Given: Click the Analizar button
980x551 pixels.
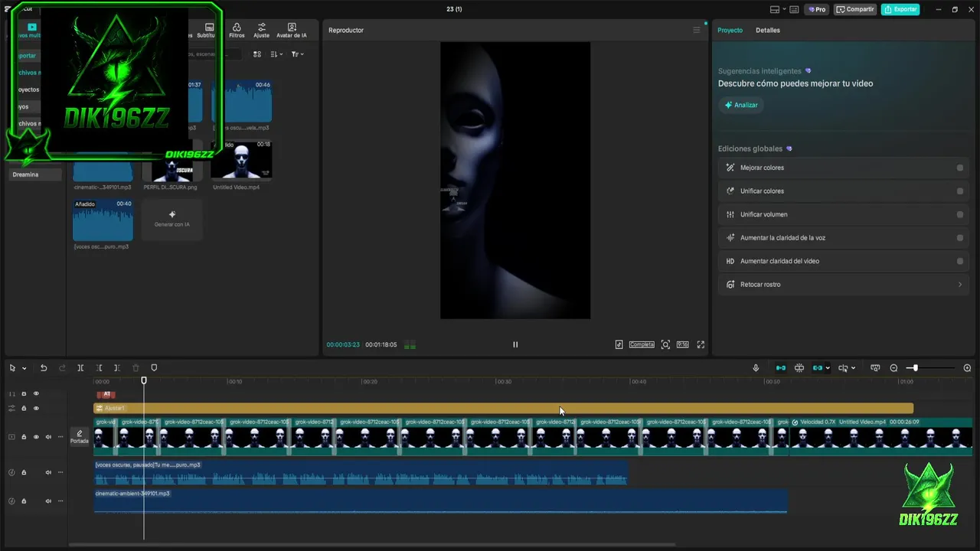Looking at the screenshot, I should pos(741,105).
